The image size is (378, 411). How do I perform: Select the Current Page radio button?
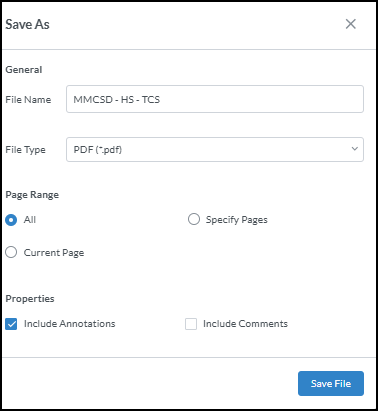pos(11,252)
